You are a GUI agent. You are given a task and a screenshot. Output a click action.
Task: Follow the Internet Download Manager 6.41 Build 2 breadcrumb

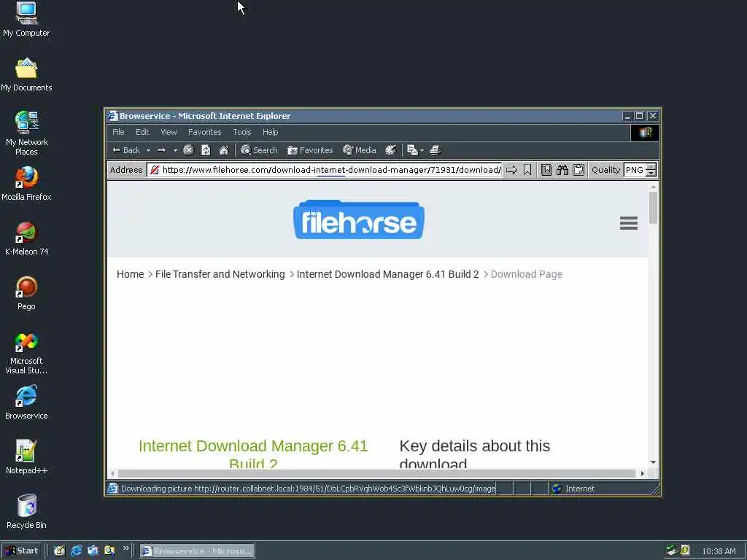click(x=388, y=274)
